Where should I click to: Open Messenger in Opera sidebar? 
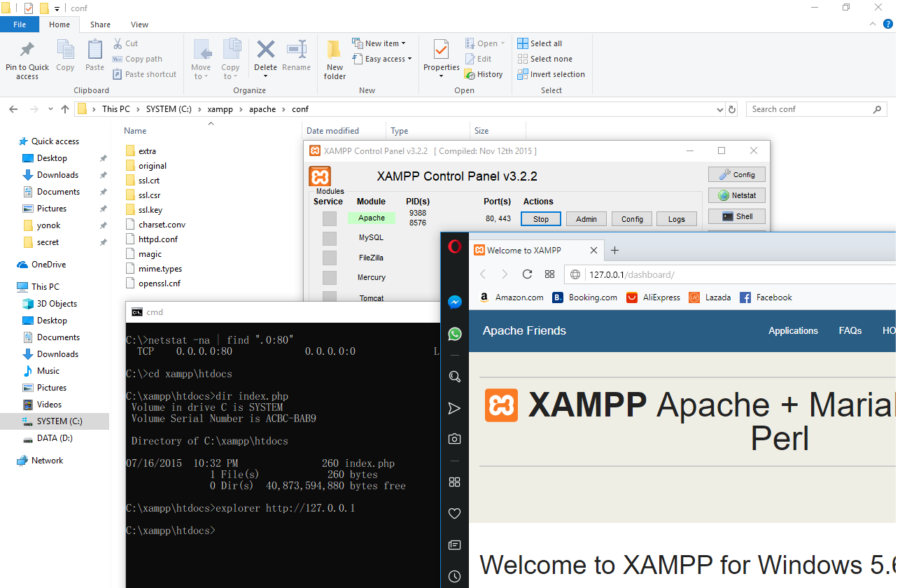(x=454, y=302)
